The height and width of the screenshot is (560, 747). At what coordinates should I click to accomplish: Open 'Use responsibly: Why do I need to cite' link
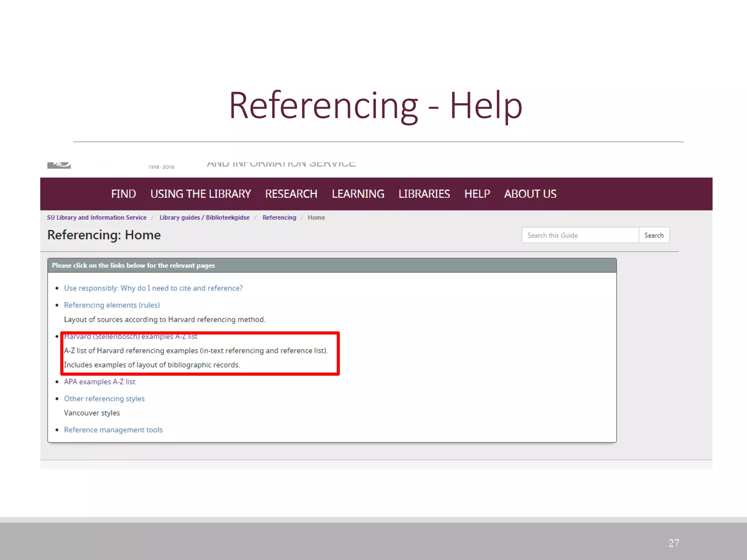click(x=153, y=288)
